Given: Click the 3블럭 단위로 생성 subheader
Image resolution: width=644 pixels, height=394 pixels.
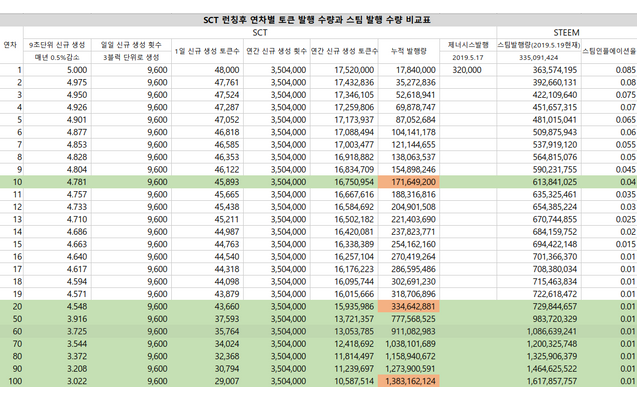Looking at the screenshot, I should point(131,58).
